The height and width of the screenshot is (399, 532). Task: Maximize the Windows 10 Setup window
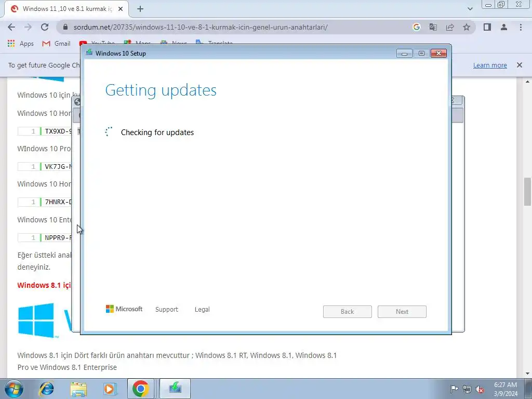click(x=421, y=54)
